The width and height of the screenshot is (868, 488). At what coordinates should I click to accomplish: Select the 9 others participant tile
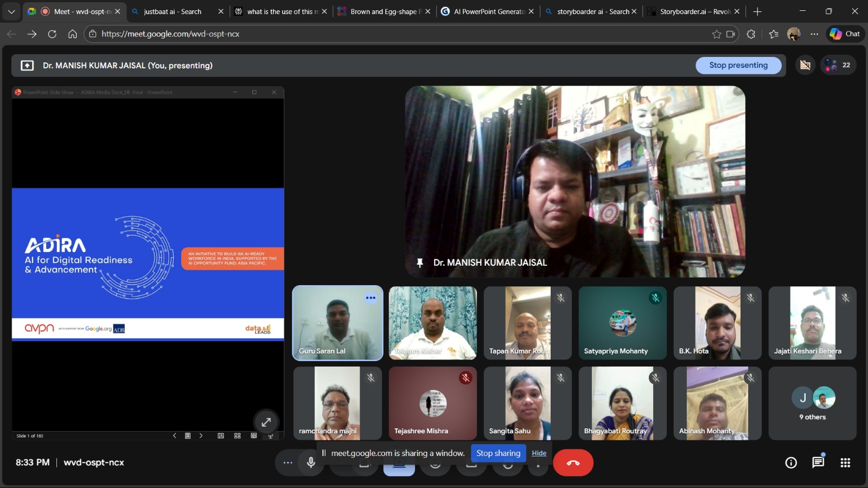click(x=812, y=403)
